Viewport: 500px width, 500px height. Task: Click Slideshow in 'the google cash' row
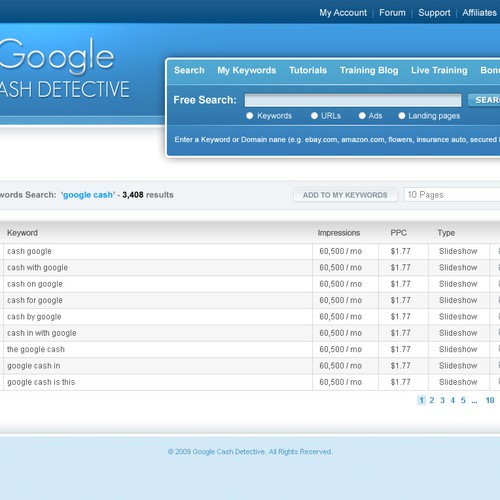coord(458,349)
